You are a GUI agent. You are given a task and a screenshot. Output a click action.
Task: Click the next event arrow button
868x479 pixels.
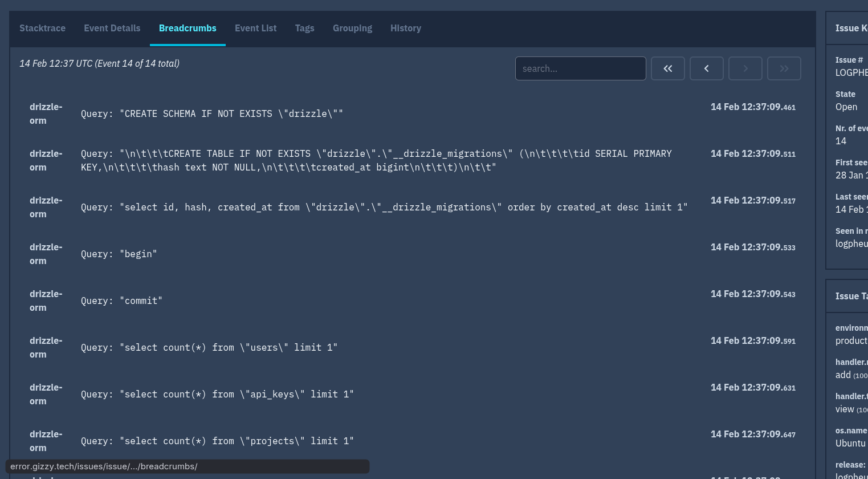[745, 68]
